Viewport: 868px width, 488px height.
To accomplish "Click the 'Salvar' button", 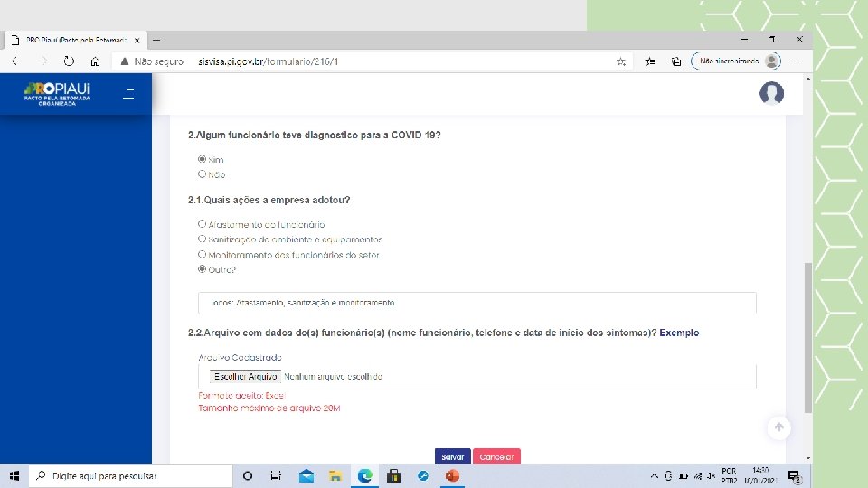I will tap(452, 456).
